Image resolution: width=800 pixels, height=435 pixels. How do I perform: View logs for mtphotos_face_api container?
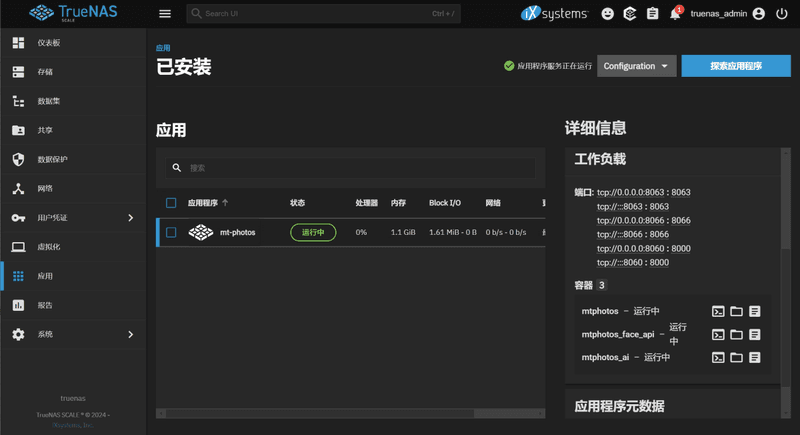[x=755, y=335]
